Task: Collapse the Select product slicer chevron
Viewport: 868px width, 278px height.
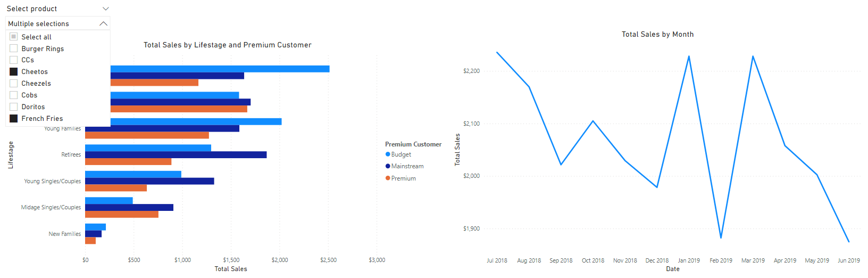Action: [105, 9]
